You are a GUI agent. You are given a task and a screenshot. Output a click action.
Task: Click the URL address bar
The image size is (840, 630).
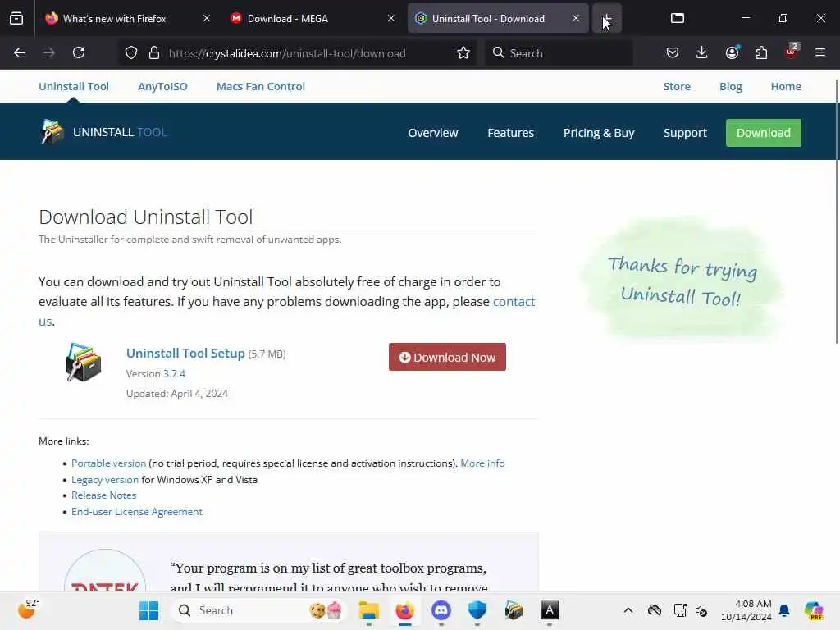click(299, 53)
